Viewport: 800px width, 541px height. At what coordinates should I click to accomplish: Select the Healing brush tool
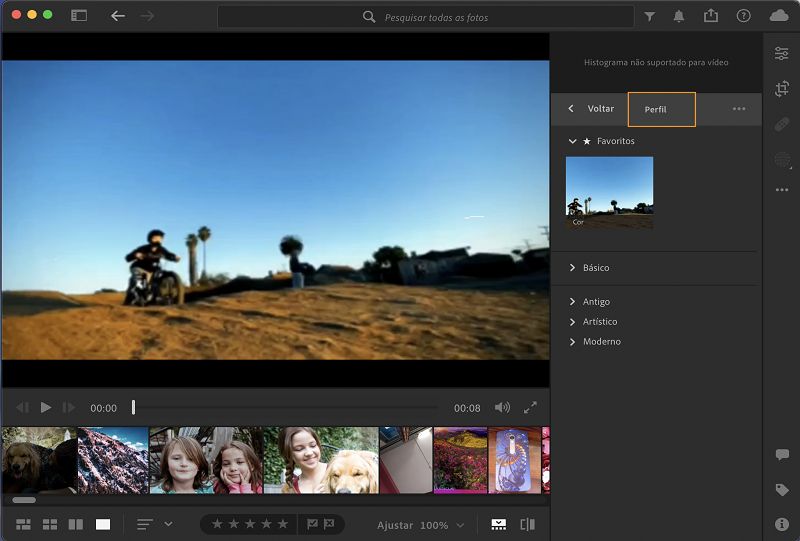(782, 124)
